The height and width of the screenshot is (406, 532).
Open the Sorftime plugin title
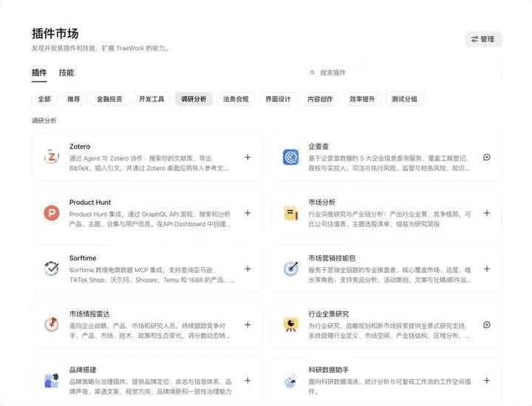[x=83, y=258]
